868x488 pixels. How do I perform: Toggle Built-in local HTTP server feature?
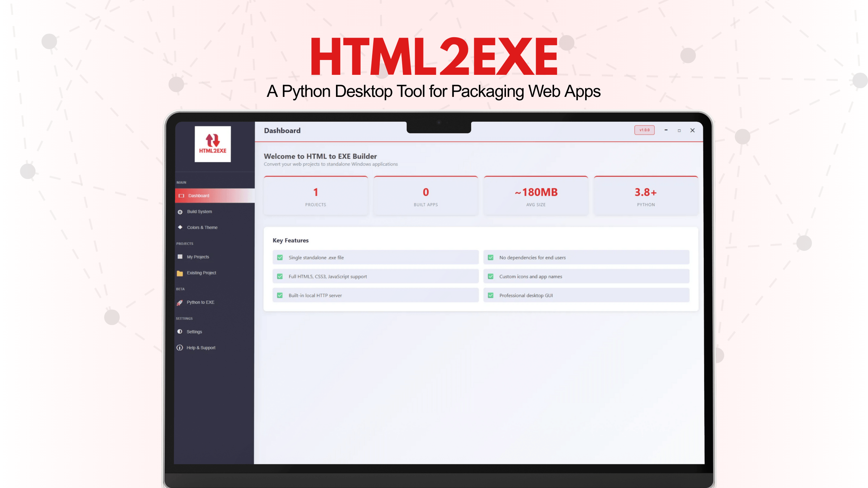tap(280, 295)
